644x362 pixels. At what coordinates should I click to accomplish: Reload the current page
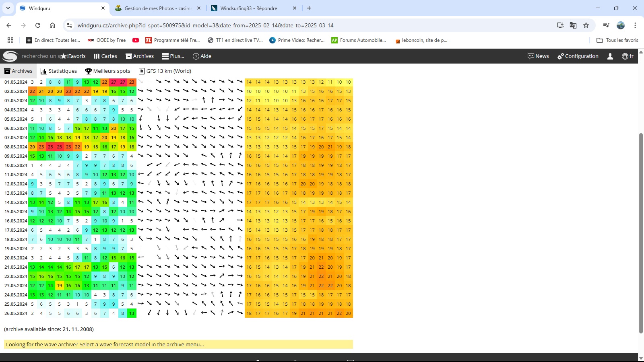pos(38,25)
